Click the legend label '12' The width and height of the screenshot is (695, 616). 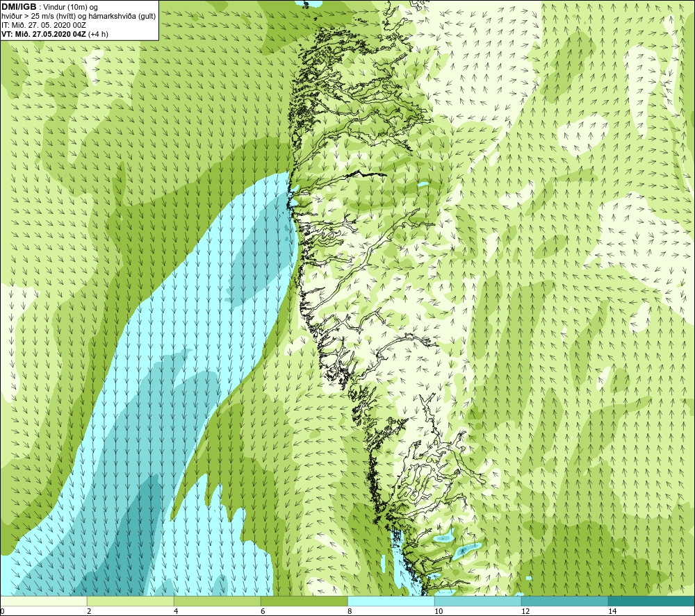pos(525,611)
